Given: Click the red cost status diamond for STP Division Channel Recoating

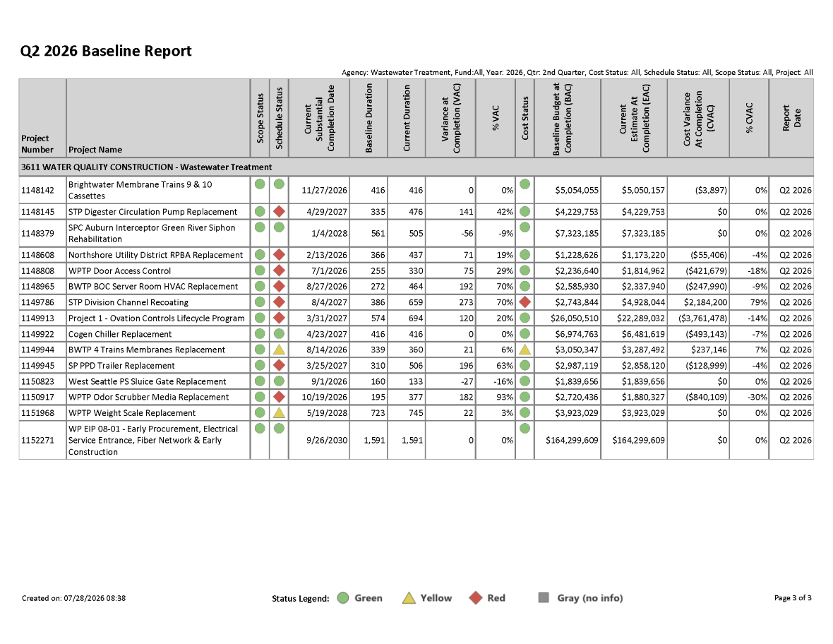Looking at the screenshot, I should click(525, 302).
